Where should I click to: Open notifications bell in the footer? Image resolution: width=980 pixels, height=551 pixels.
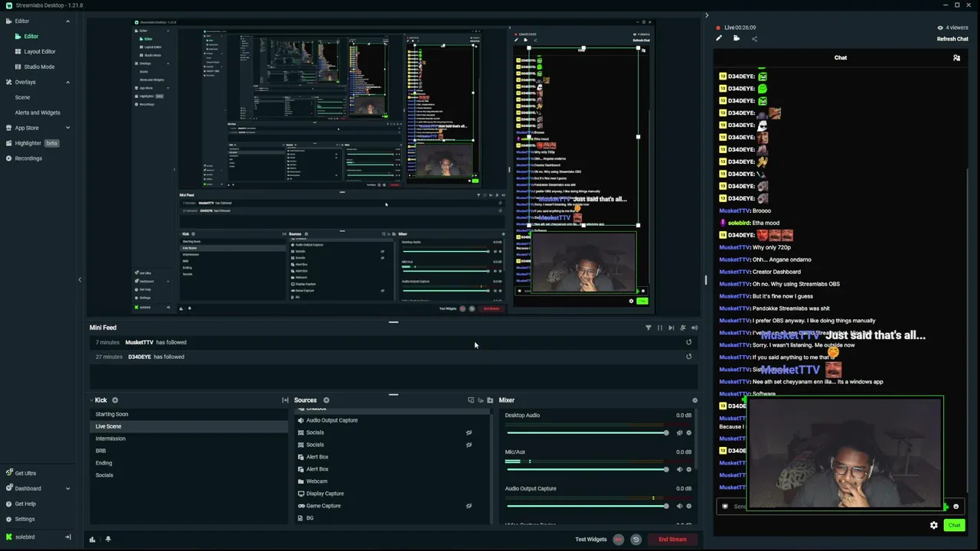(x=108, y=539)
